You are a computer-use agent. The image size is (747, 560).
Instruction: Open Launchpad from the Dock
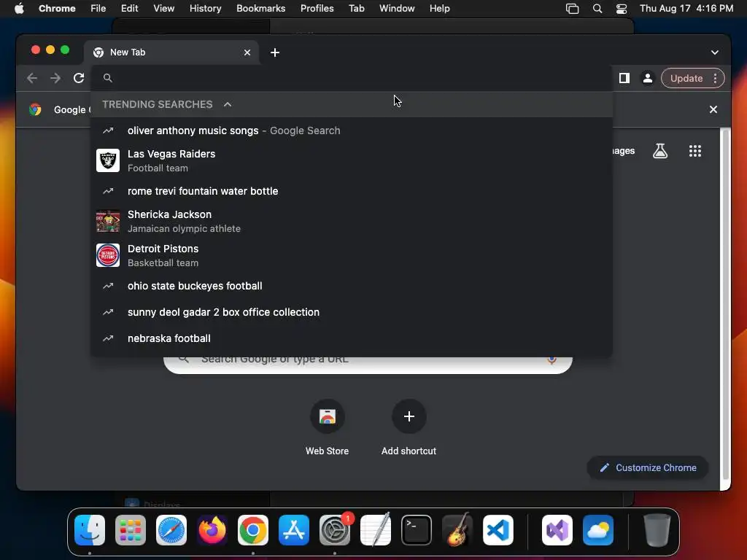131,530
